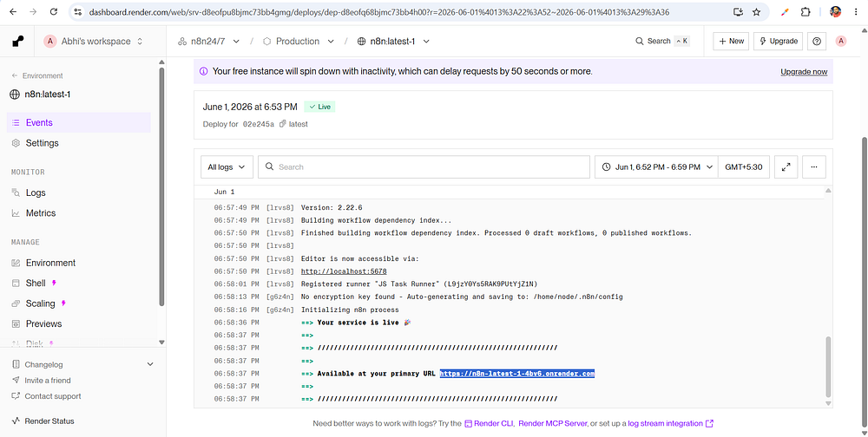868x437 pixels.
Task: Change GMT+5:30 timezone setting
Action: click(744, 166)
